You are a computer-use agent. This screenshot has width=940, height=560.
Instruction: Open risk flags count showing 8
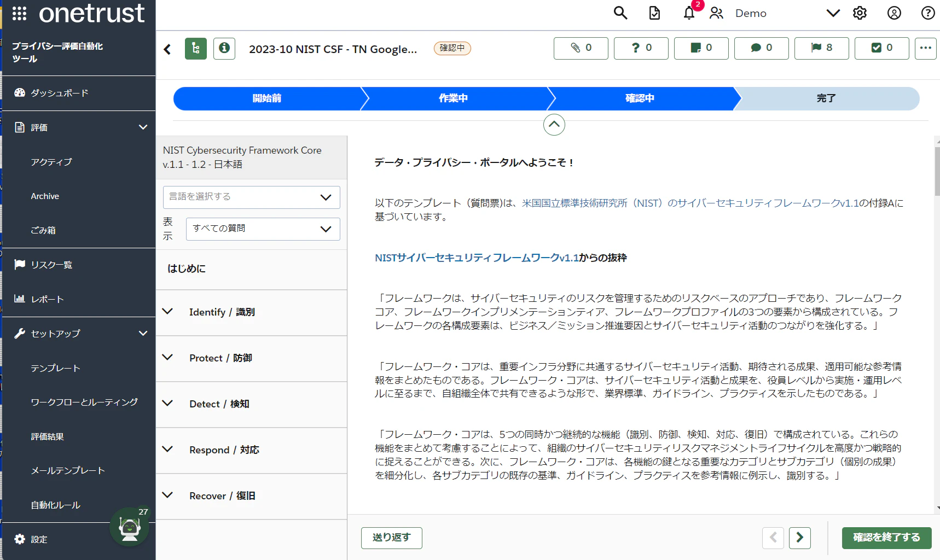pyautogui.click(x=822, y=48)
